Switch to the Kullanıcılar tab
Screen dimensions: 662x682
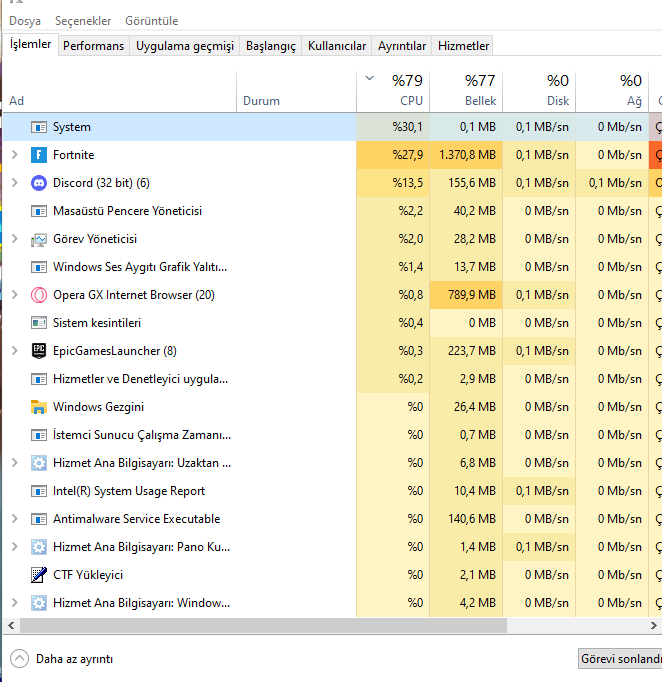tap(337, 46)
